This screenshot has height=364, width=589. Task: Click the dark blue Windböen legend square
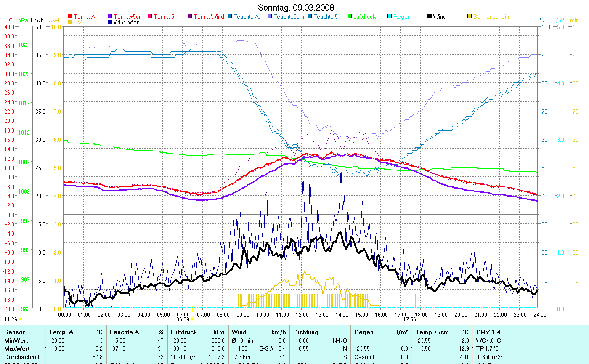pos(110,22)
